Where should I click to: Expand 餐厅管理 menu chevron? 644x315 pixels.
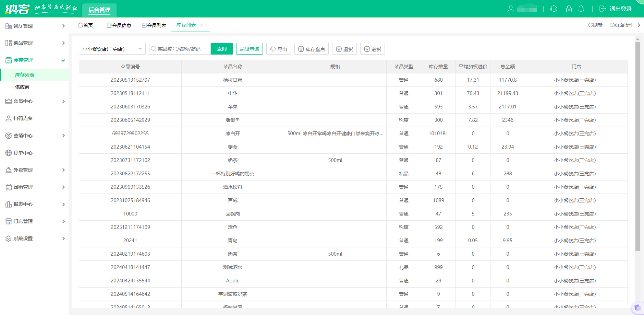click(x=63, y=26)
